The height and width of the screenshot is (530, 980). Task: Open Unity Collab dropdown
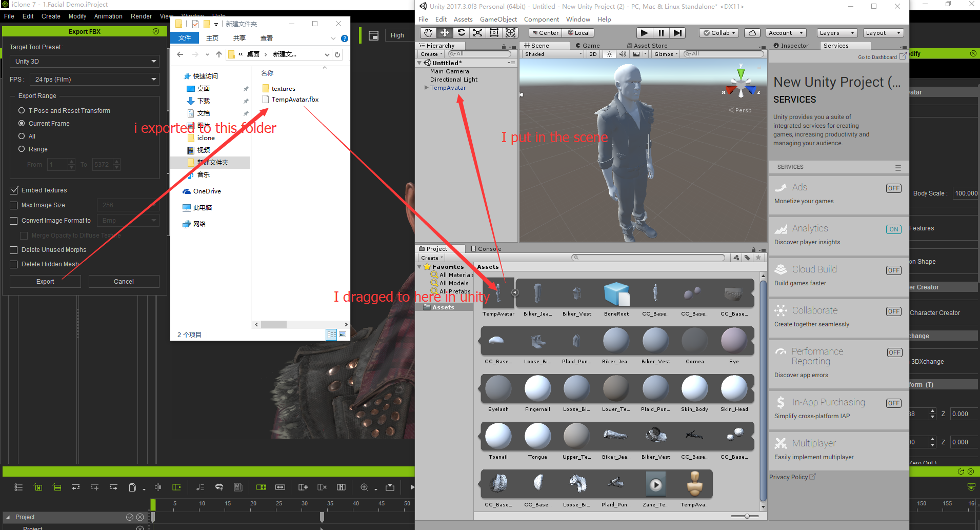point(719,33)
